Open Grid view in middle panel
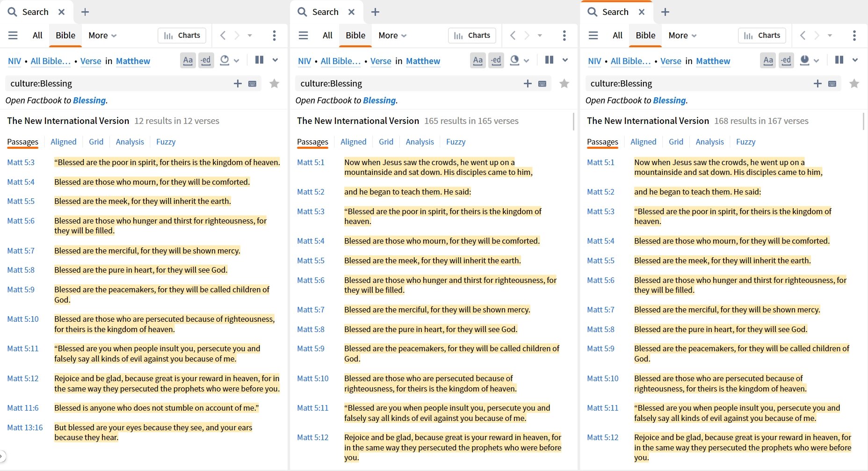The image size is (868, 471). pyautogui.click(x=386, y=142)
